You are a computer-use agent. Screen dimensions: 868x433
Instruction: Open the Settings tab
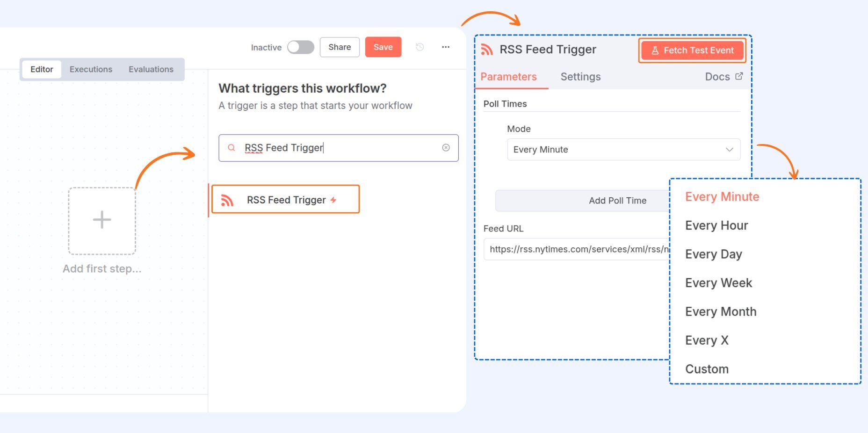point(580,77)
